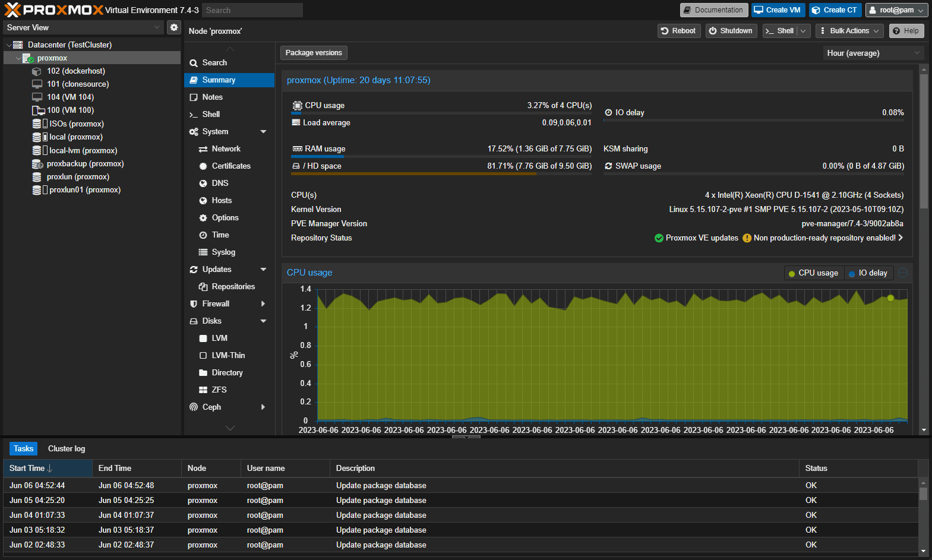Click the Package versions button
The image size is (932, 560).
313,53
